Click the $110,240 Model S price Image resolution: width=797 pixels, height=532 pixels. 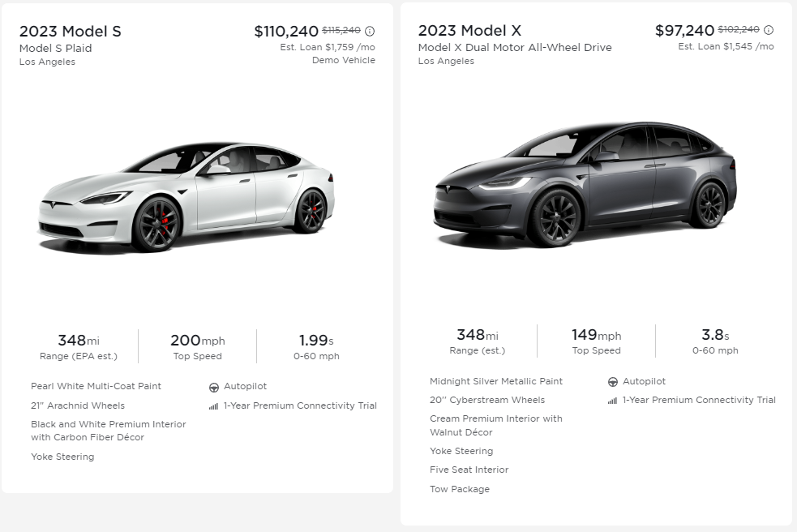(x=286, y=32)
